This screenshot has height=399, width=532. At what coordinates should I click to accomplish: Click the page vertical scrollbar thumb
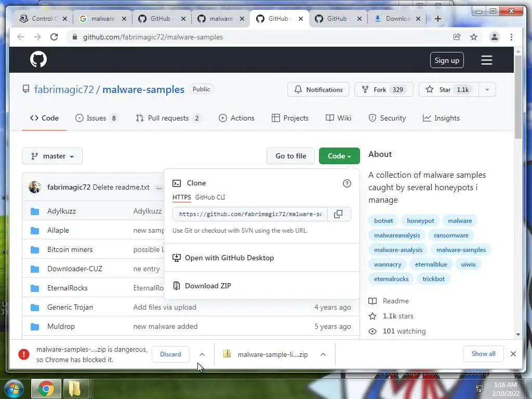coord(518,97)
